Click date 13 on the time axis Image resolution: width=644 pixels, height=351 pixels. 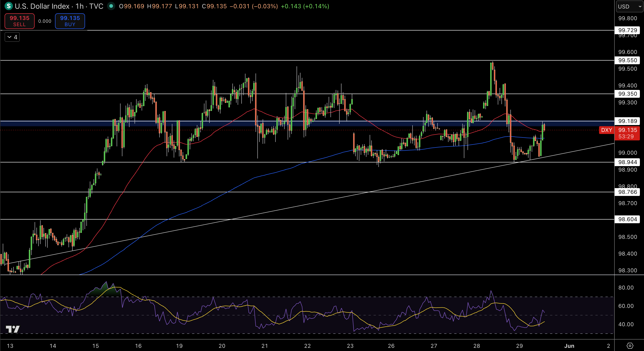pos(10,346)
